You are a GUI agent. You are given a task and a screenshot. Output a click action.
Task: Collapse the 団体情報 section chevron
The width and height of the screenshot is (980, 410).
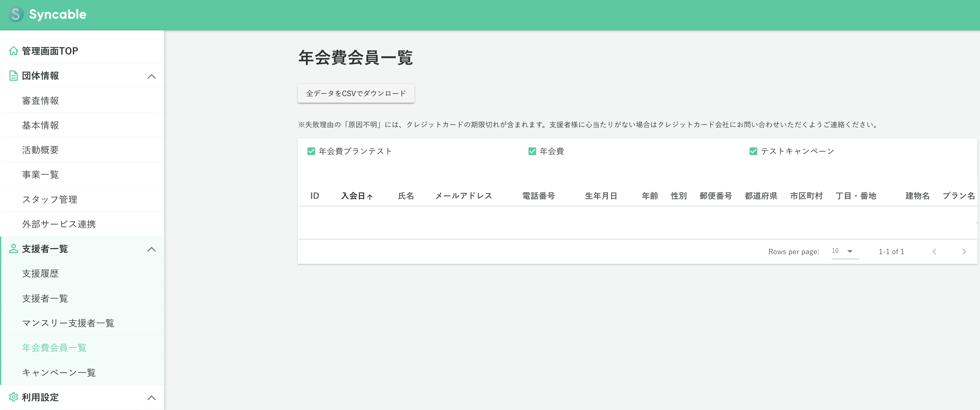(151, 76)
